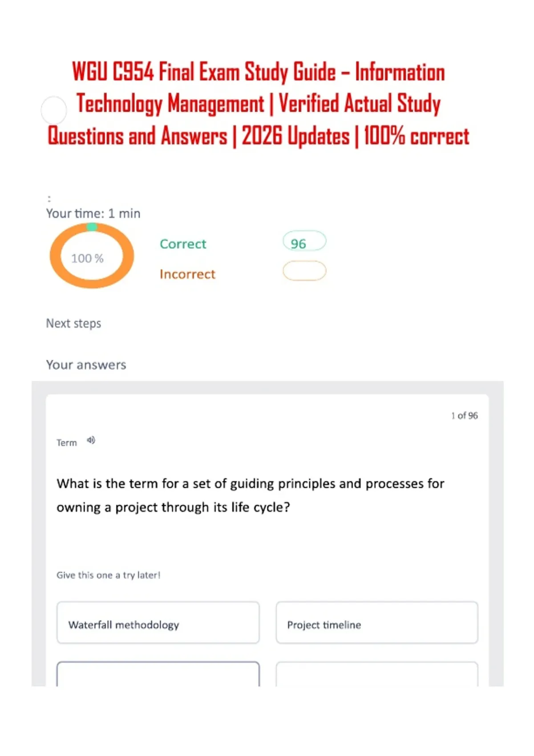Choose the blank answer box below Waterfall methodology

[158, 674]
